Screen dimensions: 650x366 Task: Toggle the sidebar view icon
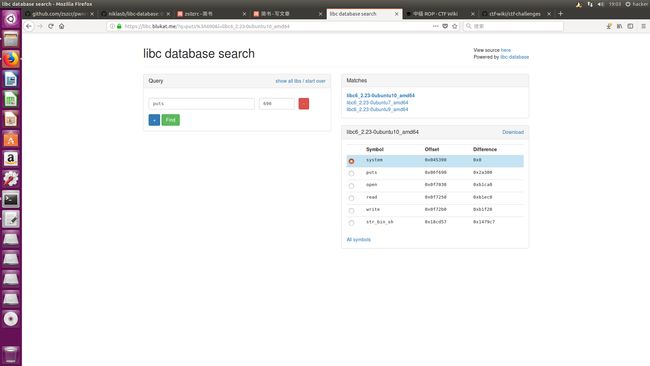pos(630,26)
